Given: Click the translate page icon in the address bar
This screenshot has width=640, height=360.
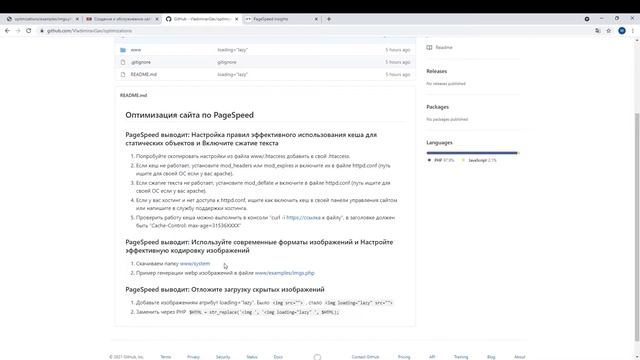Looking at the screenshot, I should tap(598, 31).
